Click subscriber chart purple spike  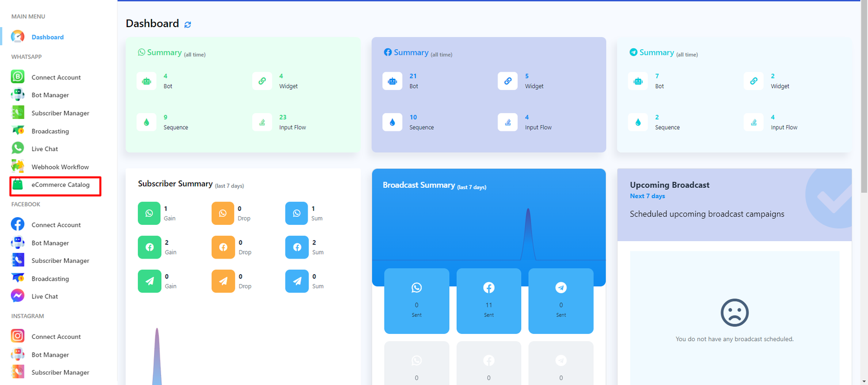157,357
